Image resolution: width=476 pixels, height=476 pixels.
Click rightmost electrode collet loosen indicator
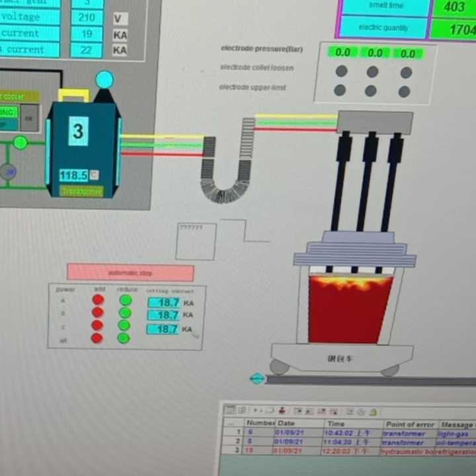406,73
